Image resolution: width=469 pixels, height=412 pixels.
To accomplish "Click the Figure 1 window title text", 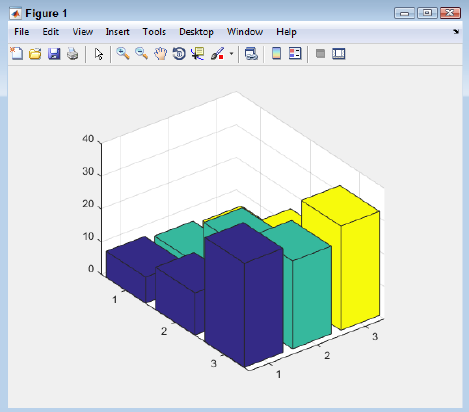I will tap(46, 13).
